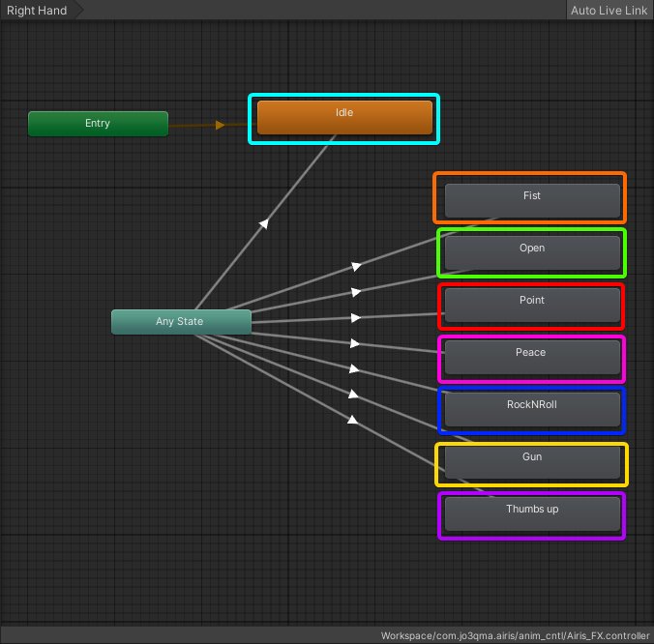Viewport: 654px width, 644px height.
Task: Select the Any State node
Action: pos(181,322)
